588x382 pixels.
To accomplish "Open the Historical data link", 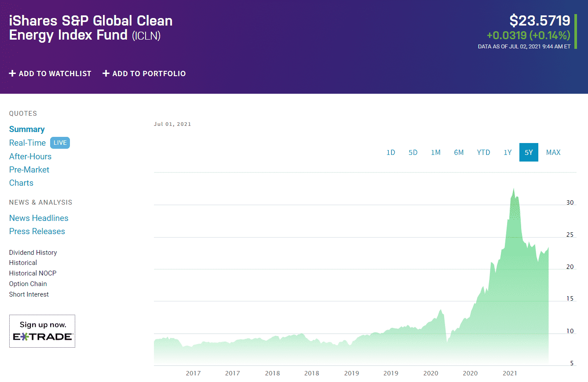I will coord(23,263).
